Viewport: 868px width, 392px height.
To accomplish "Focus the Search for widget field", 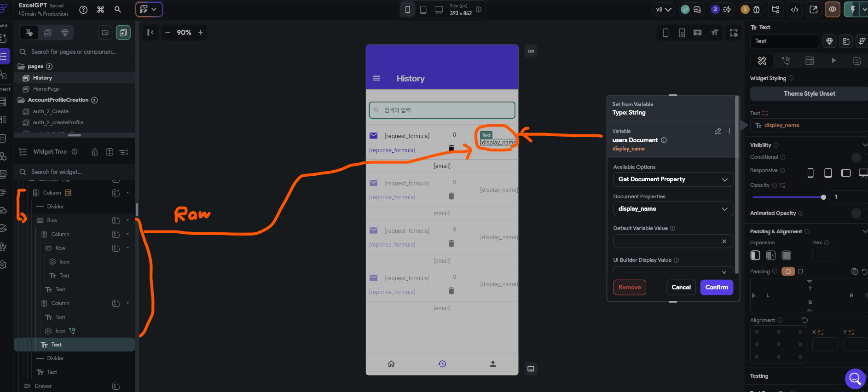I will (74, 172).
